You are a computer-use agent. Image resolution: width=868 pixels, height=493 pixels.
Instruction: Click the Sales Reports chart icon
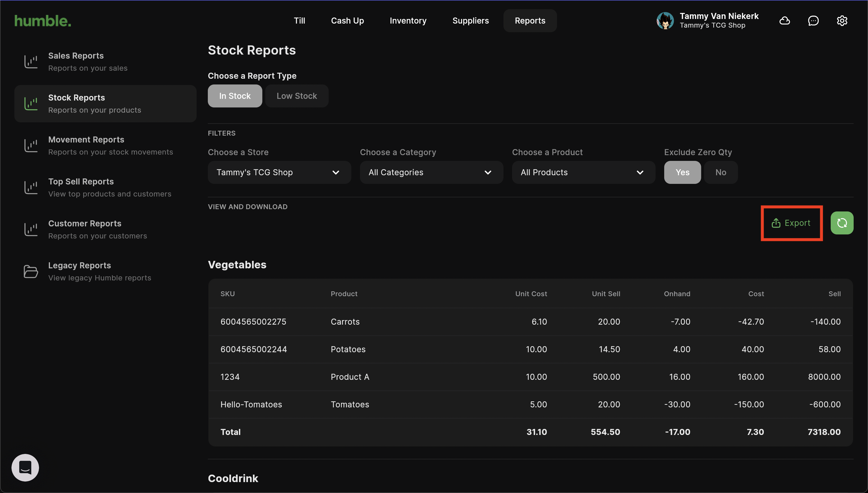point(31,61)
